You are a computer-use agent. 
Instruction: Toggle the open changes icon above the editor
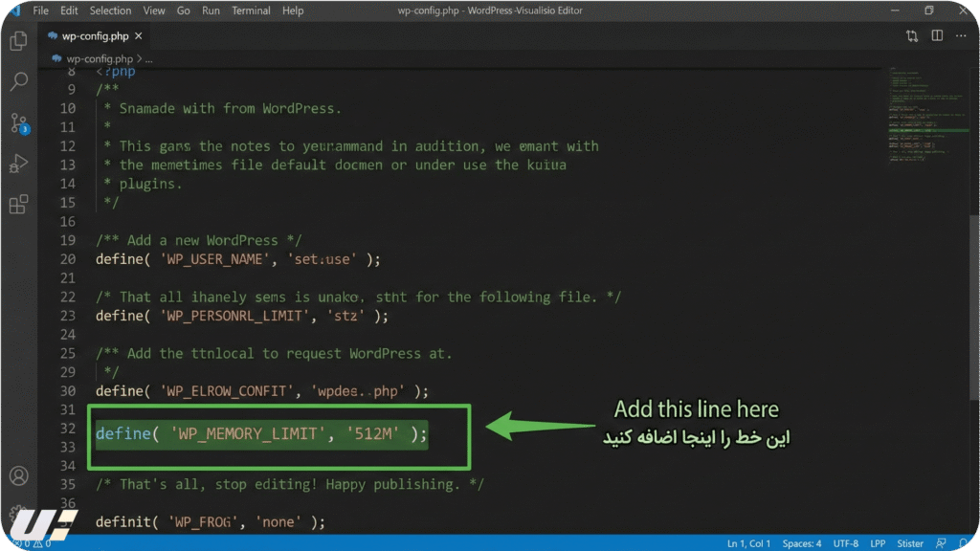[x=911, y=35]
